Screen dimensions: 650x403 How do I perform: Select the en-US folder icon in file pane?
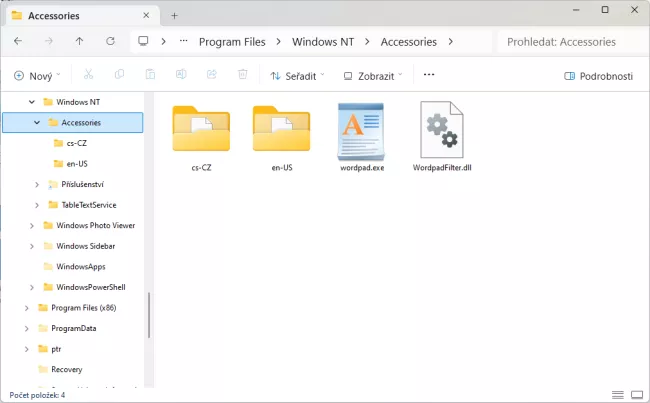coord(282,129)
